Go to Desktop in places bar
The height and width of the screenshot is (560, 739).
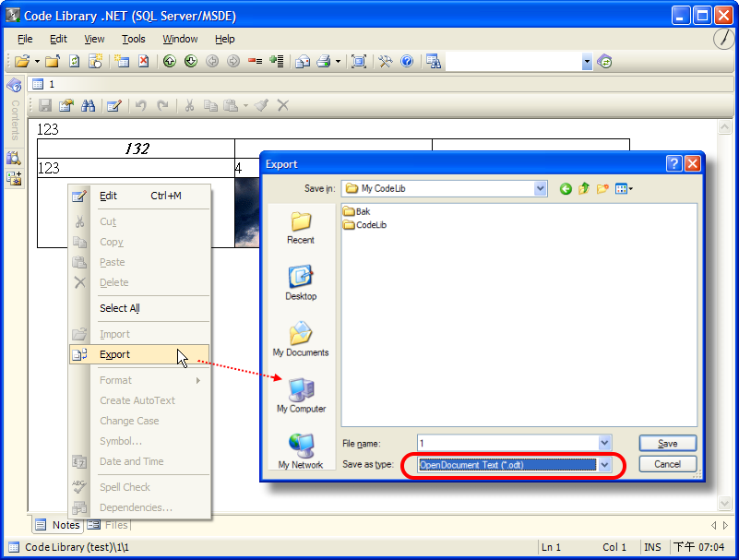[301, 283]
